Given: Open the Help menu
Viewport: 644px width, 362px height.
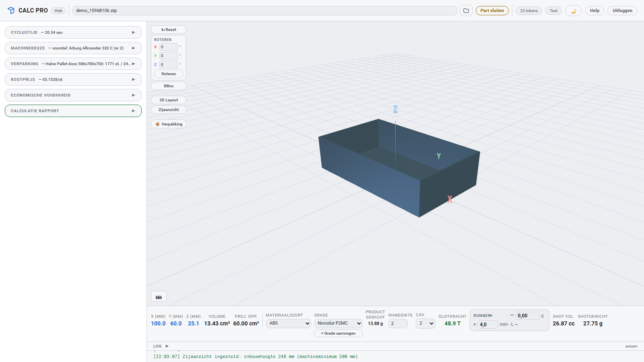Looking at the screenshot, I should pos(594,10).
